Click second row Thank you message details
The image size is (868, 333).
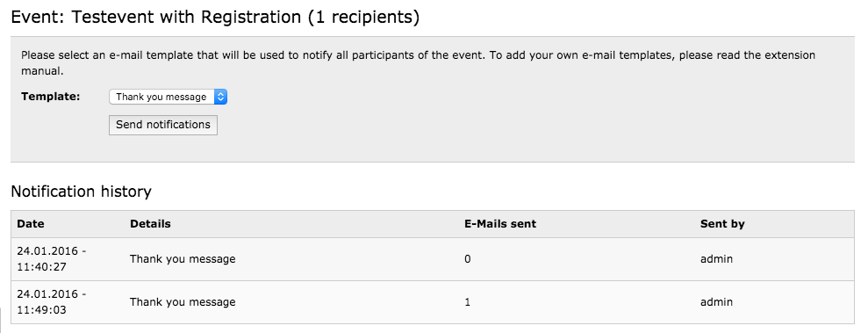coord(183,302)
